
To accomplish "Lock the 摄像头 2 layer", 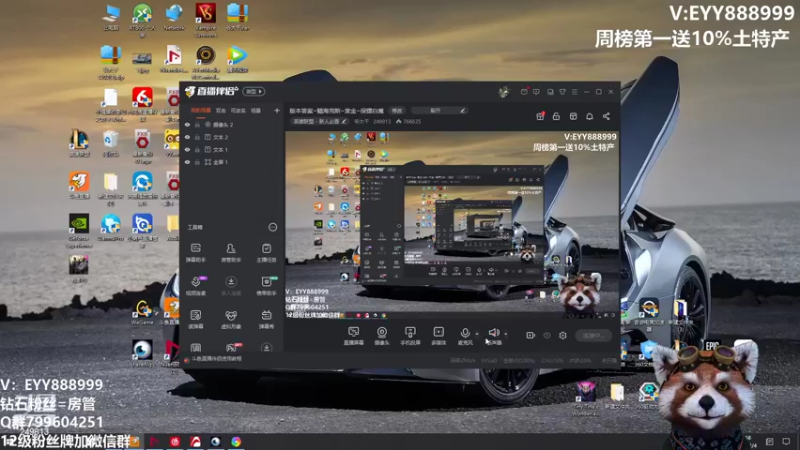I will (x=197, y=124).
